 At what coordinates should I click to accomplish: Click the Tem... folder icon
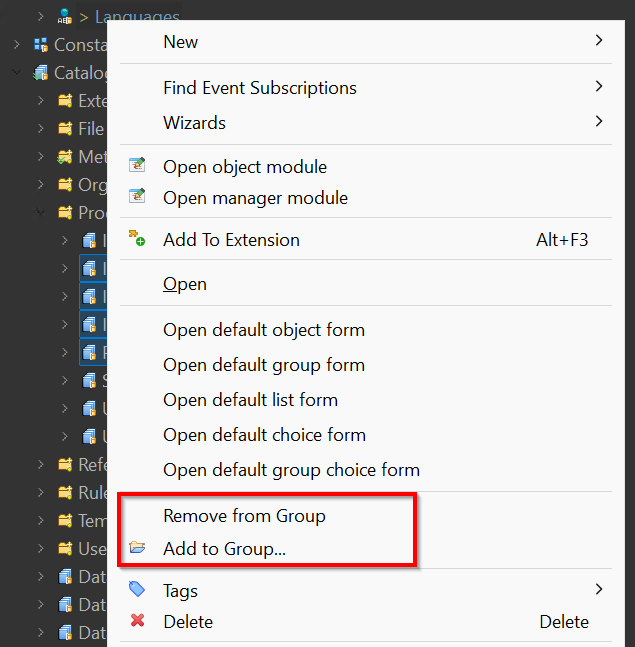pos(65,521)
